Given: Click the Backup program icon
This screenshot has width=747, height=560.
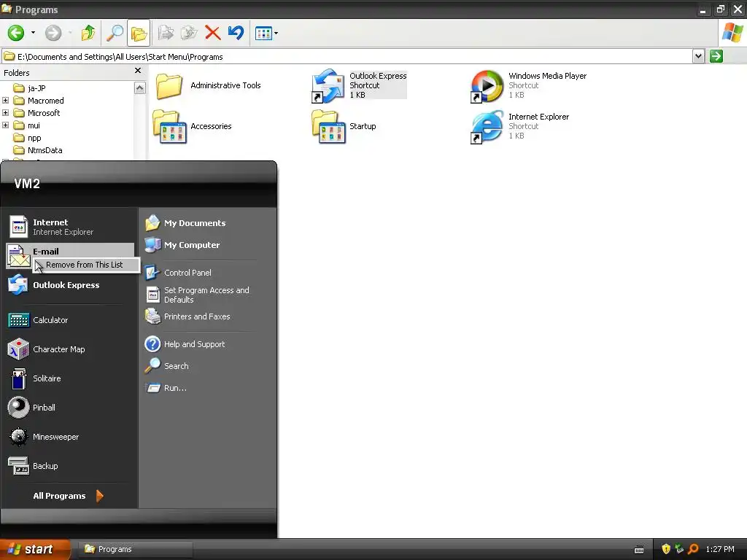Looking at the screenshot, I should click(18, 466).
